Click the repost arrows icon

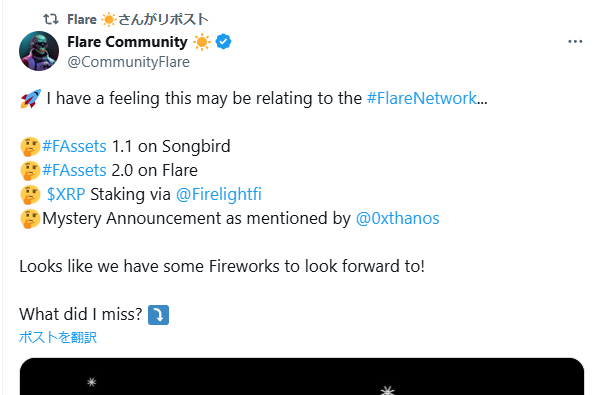pos(51,19)
